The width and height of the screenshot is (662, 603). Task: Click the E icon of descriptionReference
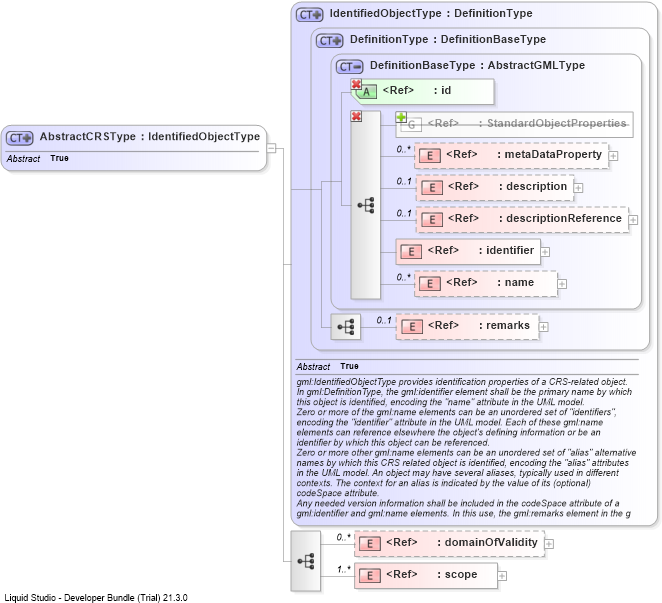coord(432,220)
